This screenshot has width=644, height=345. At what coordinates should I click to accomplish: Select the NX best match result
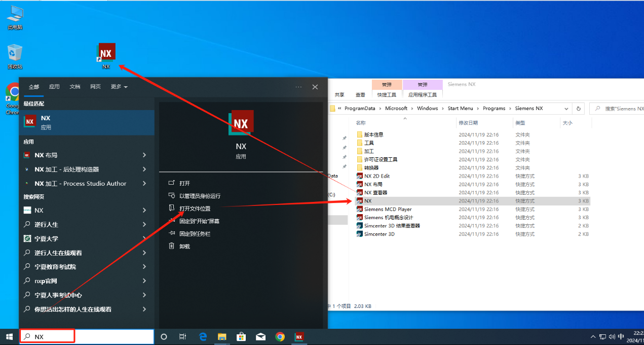tap(87, 122)
